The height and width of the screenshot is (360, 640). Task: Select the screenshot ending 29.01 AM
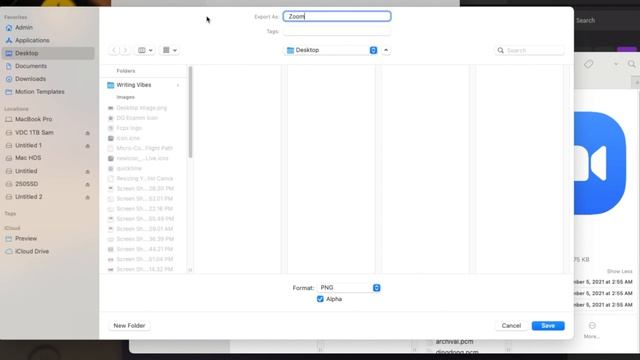[x=145, y=229]
